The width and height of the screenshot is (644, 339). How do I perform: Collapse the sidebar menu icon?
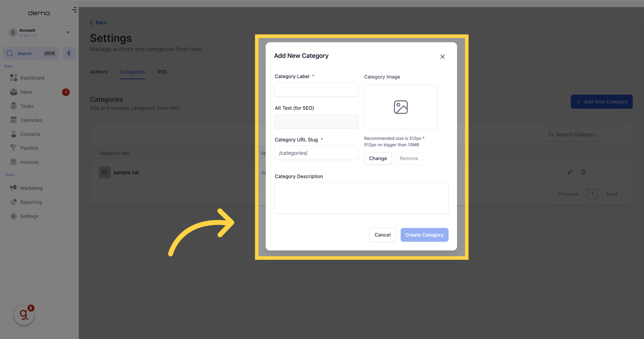point(74,10)
